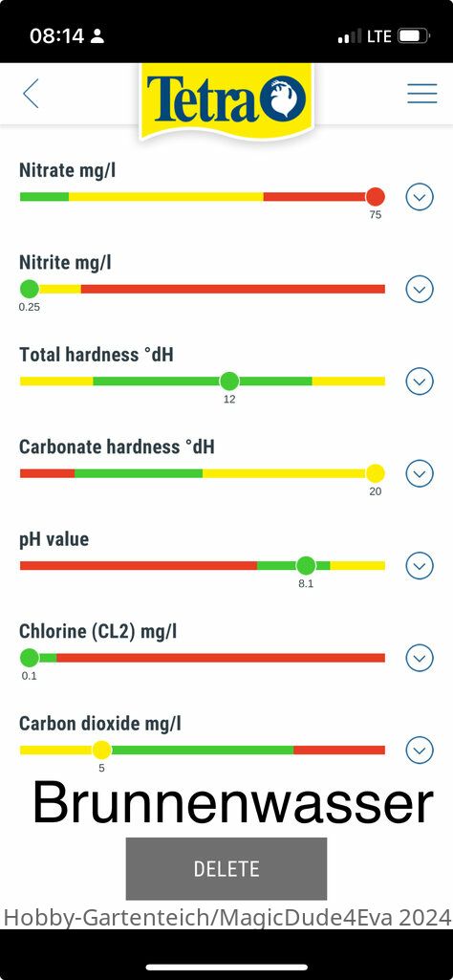Screen dimensions: 453x980
Task: Tap the Brunnenwasser title text
Action: 232,803
